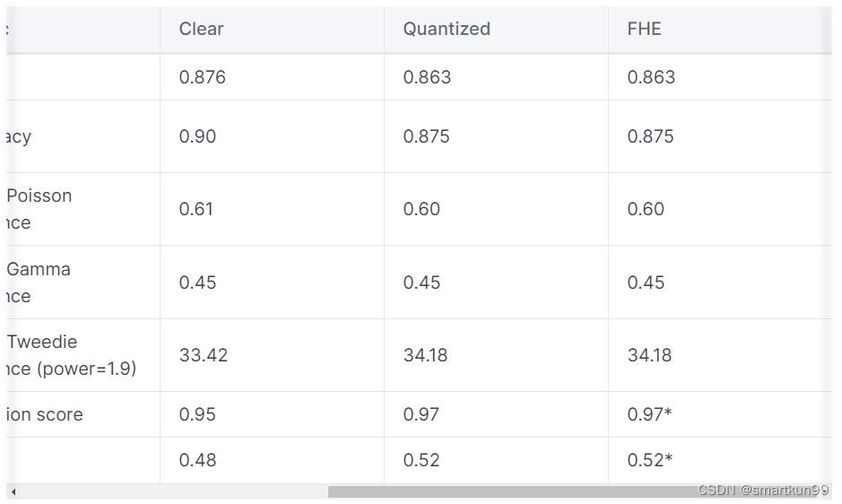Select the Clear value 0.61 cell
The width and height of the screenshot is (842, 504).
click(272, 209)
